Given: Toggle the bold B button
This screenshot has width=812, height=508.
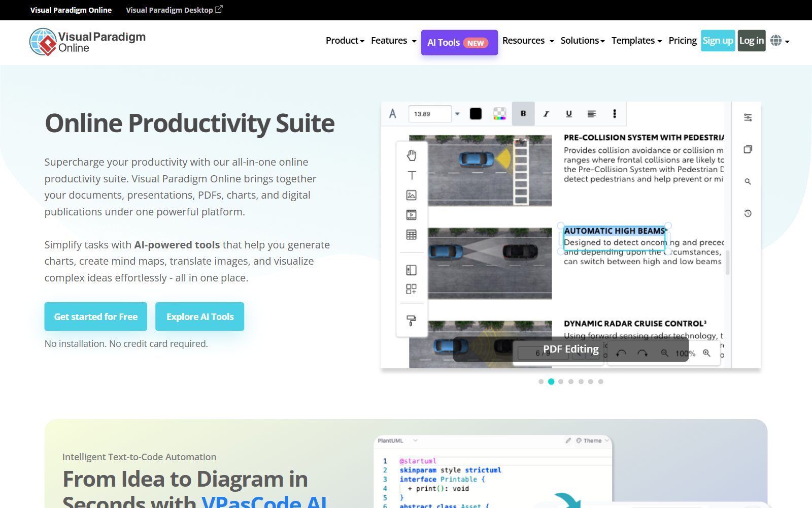Looking at the screenshot, I should pos(523,114).
